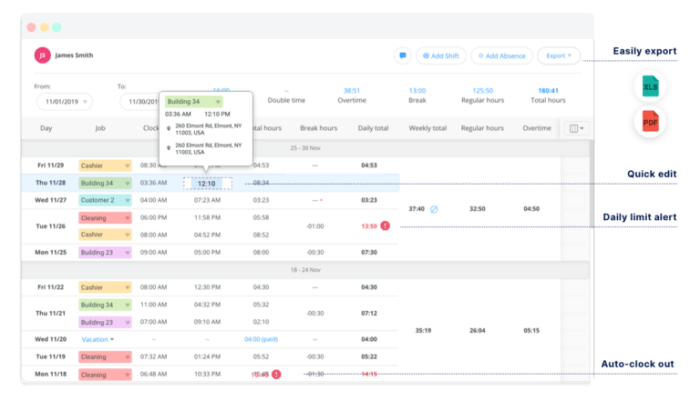The height and width of the screenshot is (401, 700).
Task: Click the 04:50 weekly overtime value
Action: (x=531, y=209)
